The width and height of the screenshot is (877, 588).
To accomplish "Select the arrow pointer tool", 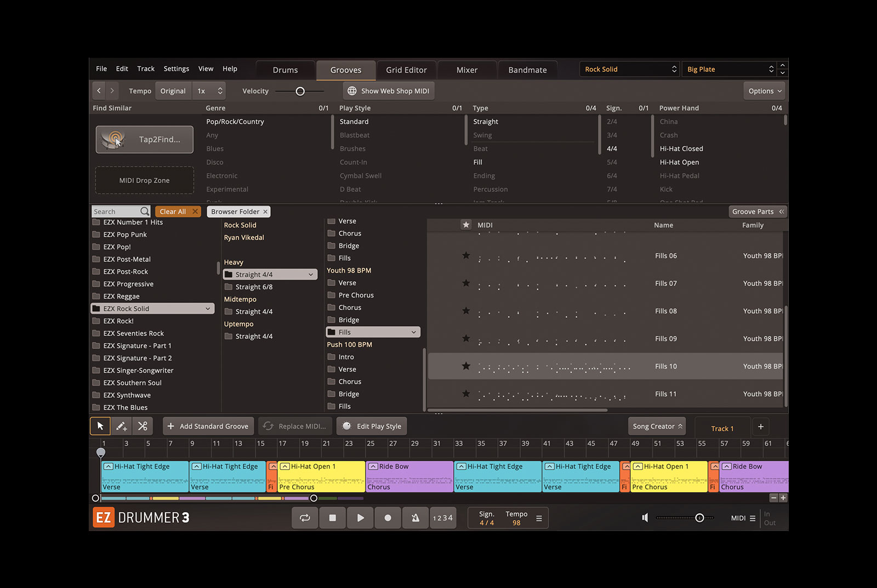I will pos(100,426).
